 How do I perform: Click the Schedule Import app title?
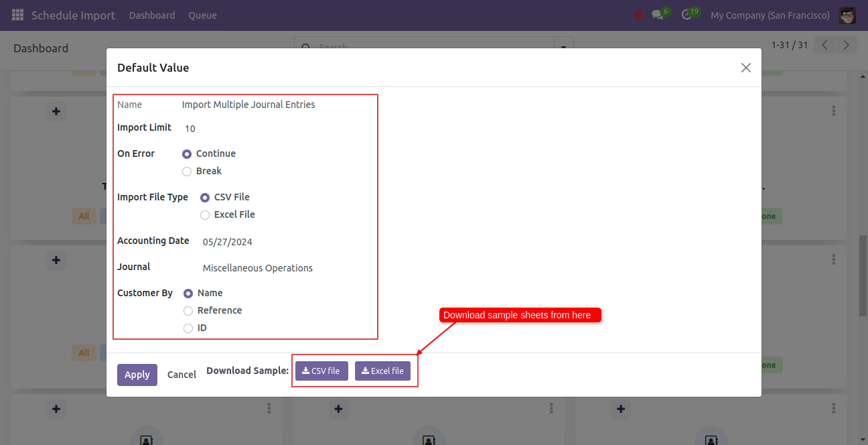73,15
